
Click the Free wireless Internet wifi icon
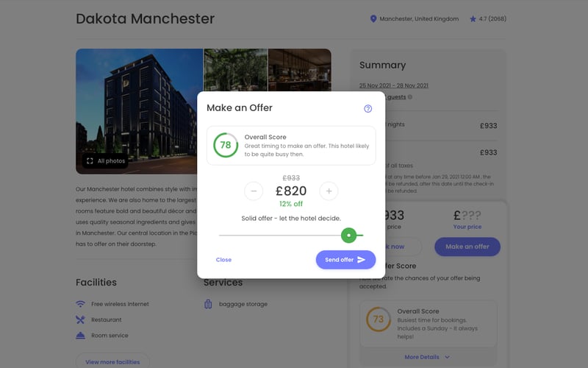point(80,304)
